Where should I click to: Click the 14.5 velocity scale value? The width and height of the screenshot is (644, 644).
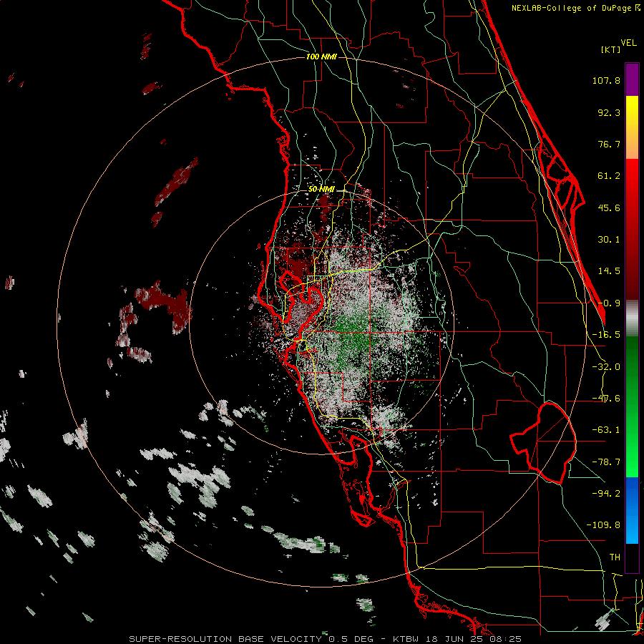[609, 271]
